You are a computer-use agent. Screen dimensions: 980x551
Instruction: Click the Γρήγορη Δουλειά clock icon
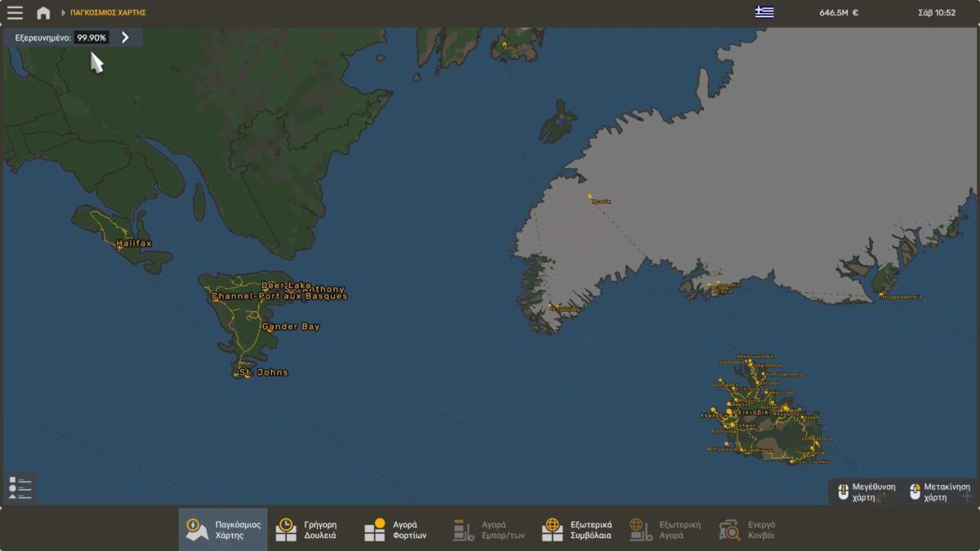pos(286,529)
